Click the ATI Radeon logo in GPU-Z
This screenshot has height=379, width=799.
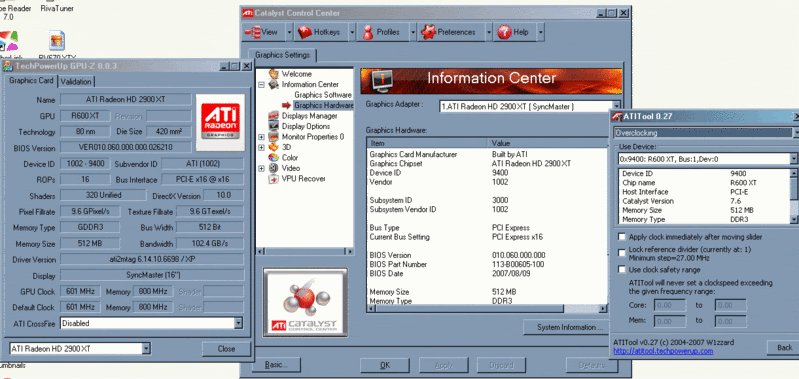(x=220, y=122)
